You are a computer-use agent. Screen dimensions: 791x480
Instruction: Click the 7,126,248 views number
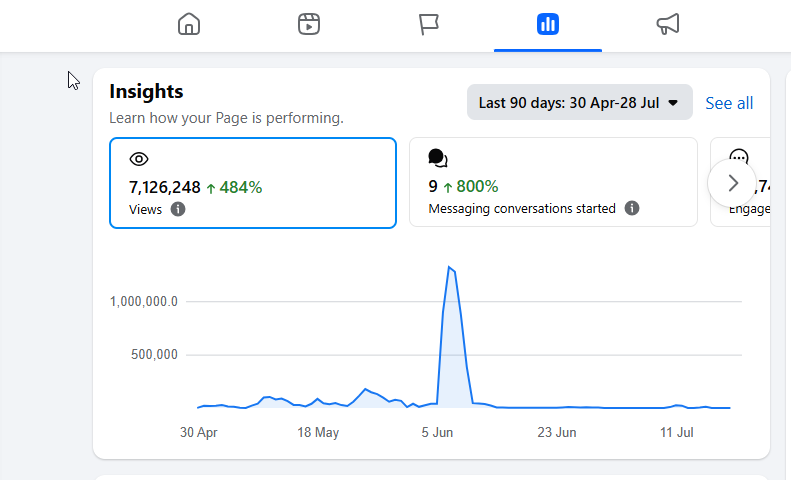[165, 188]
